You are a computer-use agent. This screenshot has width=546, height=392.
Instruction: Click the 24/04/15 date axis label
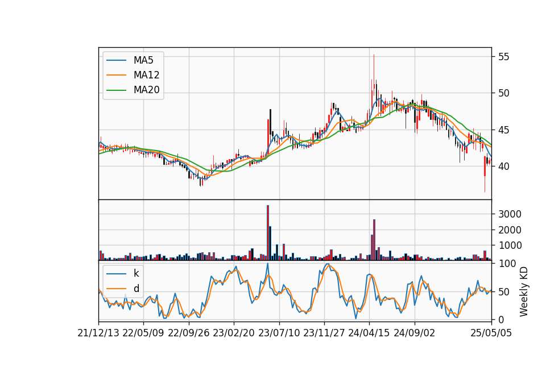click(369, 333)
